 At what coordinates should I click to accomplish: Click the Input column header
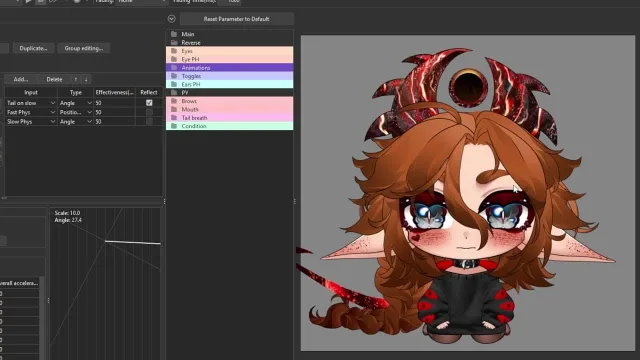(x=31, y=93)
